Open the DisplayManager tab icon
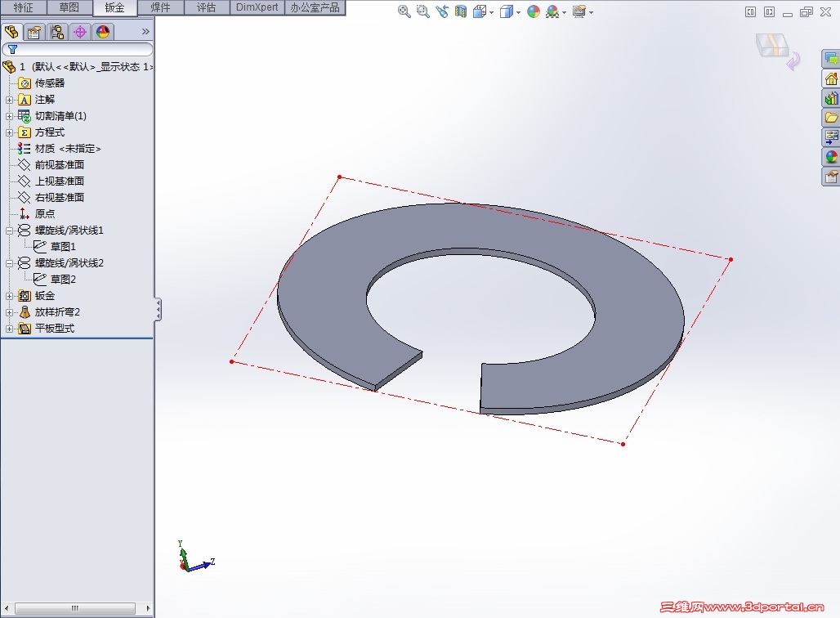Viewport: 840px width, 618px height. [x=103, y=32]
